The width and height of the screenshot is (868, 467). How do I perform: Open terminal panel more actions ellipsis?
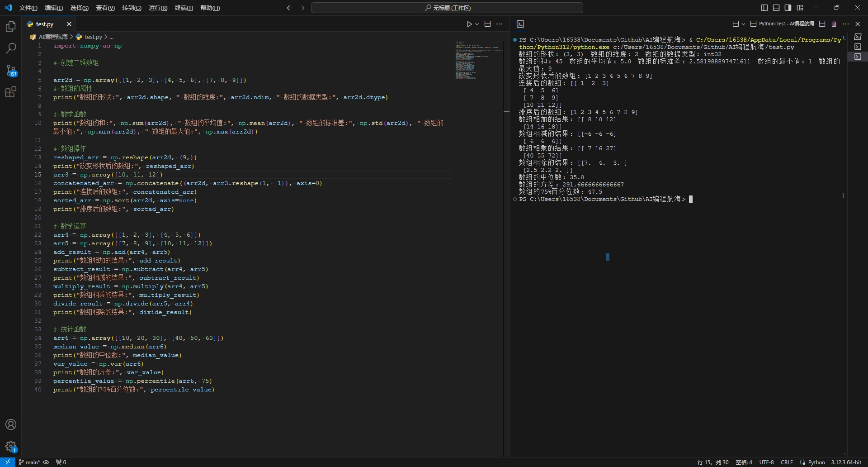point(846,24)
